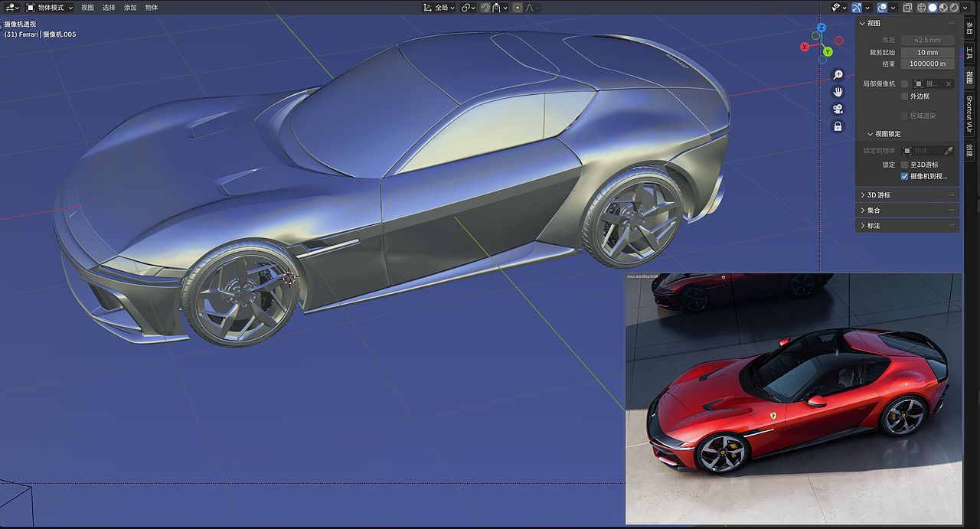Click the 结束 clip distance field
The height and width of the screenshot is (529, 980).
pos(927,64)
